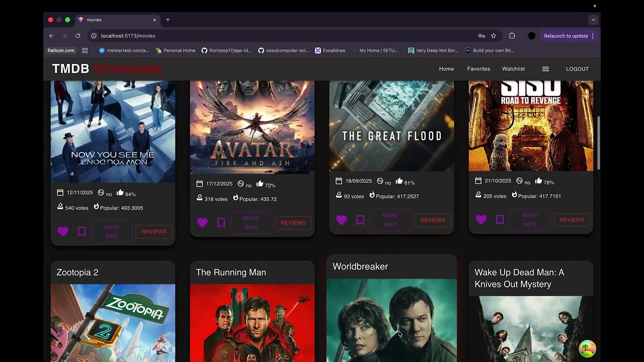
Task: Open Chrome menu three dots
Action: [x=593, y=36]
